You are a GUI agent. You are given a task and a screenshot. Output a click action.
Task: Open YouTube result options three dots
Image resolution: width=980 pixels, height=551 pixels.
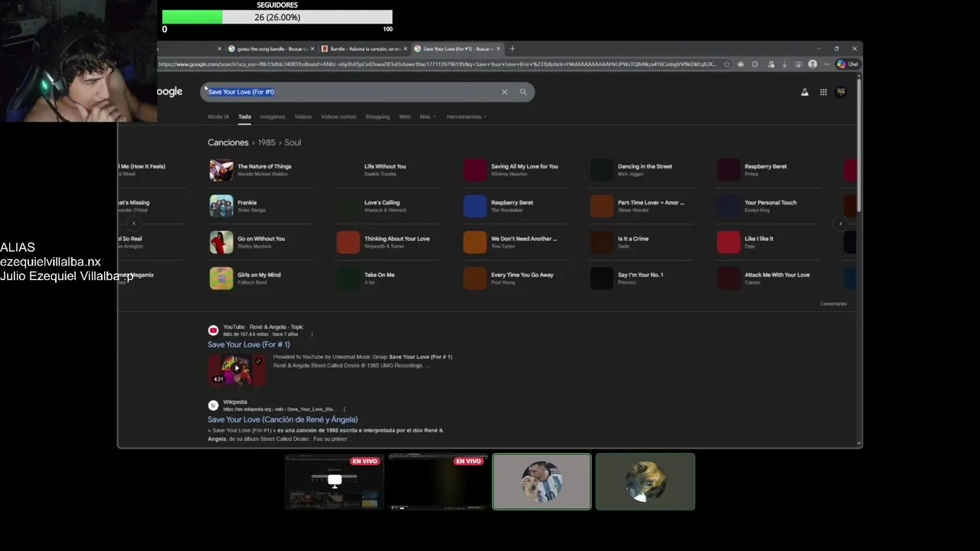tap(312, 334)
